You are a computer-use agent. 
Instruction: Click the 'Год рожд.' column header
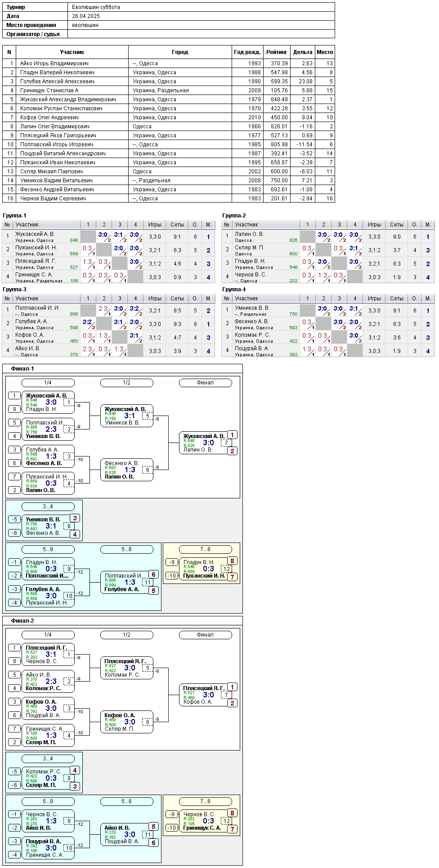click(x=247, y=52)
